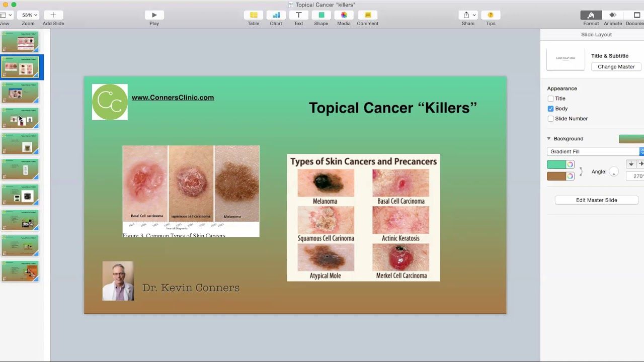
Task: Open the Chart insert icon
Action: click(x=276, y=15)
